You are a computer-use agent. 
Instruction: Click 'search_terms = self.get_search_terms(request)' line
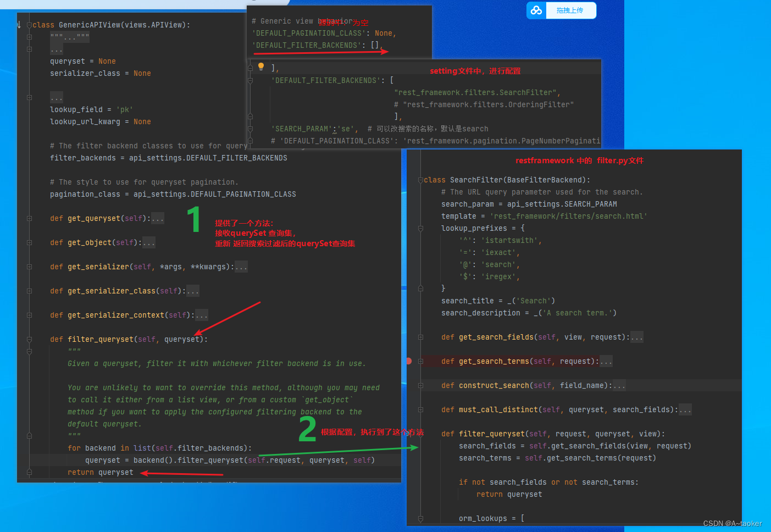coord(558,458)
